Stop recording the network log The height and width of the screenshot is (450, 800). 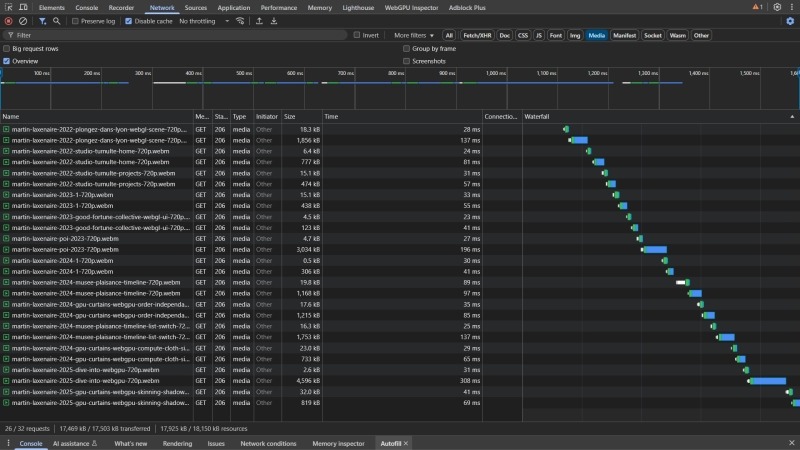8,21
